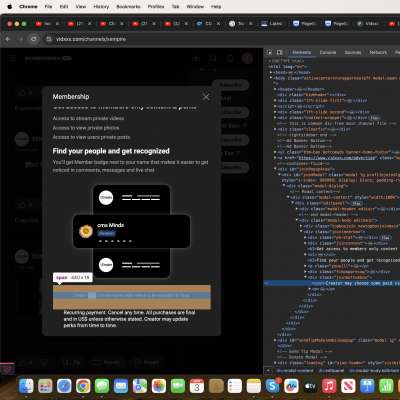Open Skype from the Dock
This screenshot has width=400, height=400.
pos(273,386)
